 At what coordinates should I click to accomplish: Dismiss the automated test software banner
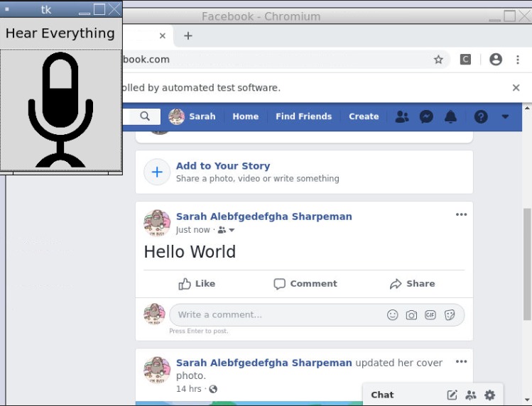click(x=516, y=88)
